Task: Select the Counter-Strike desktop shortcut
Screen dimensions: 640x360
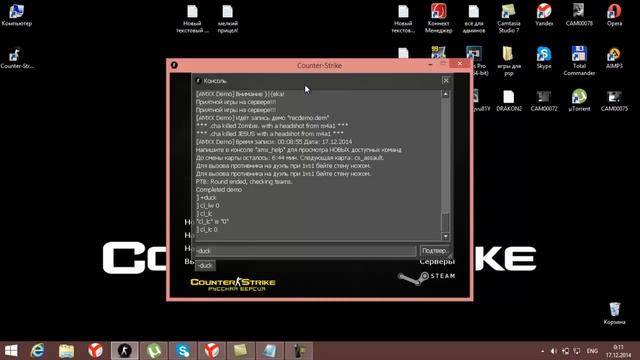Action: tap(17, 59)
